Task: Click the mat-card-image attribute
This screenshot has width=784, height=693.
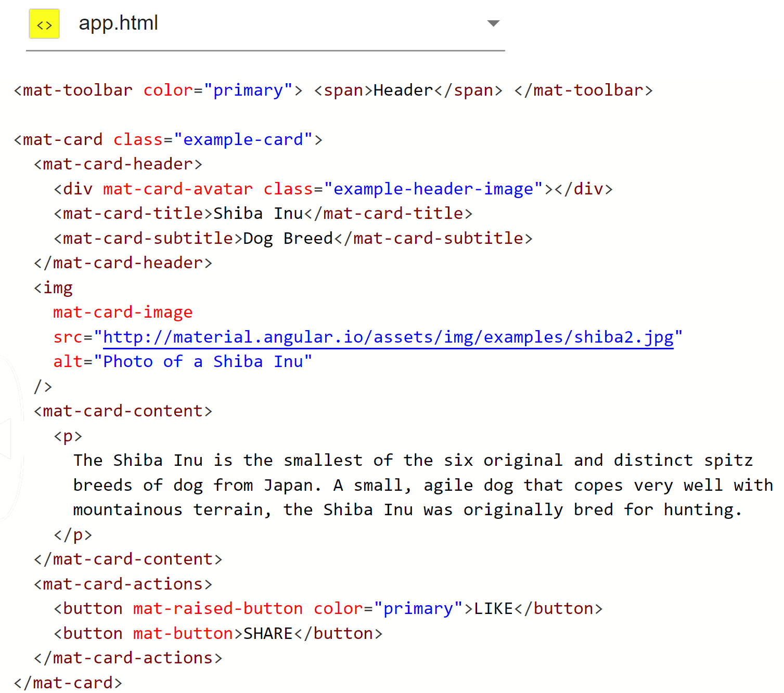Action: (123, 312)
